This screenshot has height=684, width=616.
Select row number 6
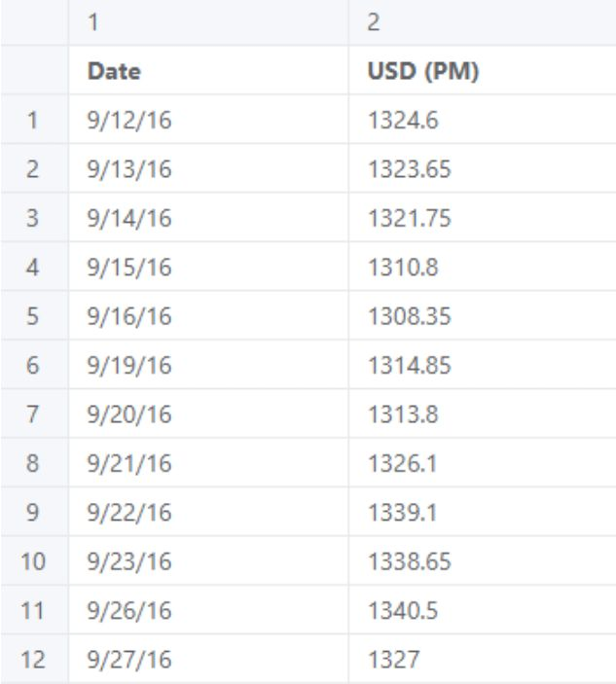34,365
